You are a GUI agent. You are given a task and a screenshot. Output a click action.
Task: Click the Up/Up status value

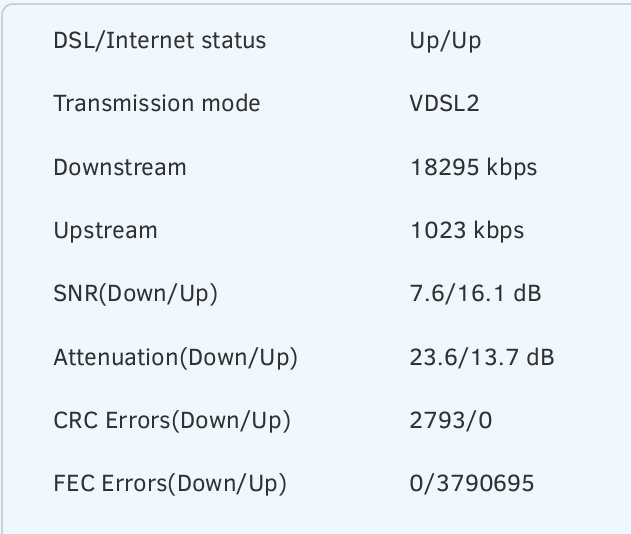tap(445, 42)
